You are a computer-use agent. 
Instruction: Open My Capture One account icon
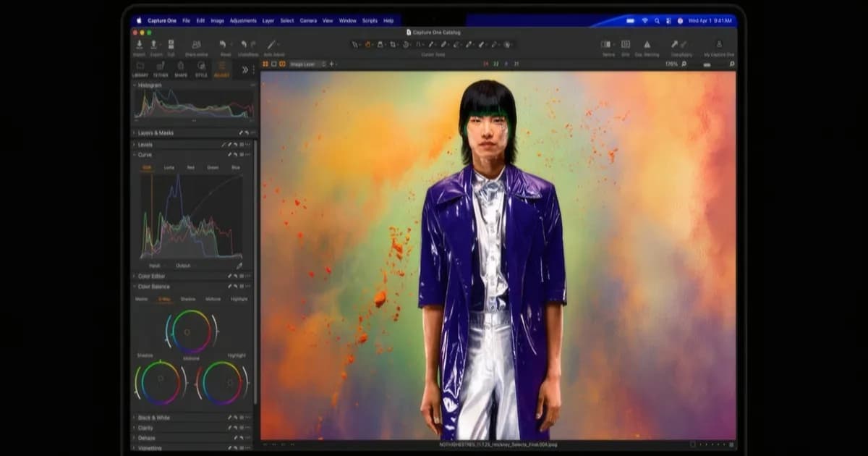(719, 44)
